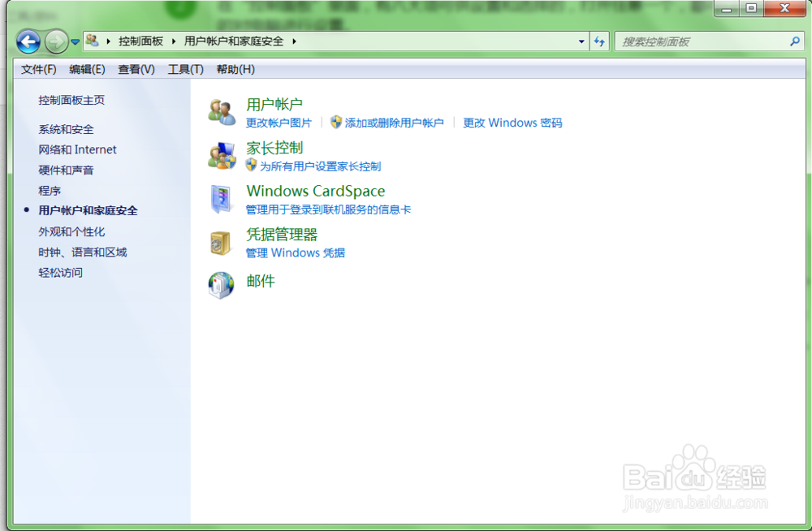Go to 控制面板主页 in sidebar
The image size is (812, 531).
[x=71, y=100]
